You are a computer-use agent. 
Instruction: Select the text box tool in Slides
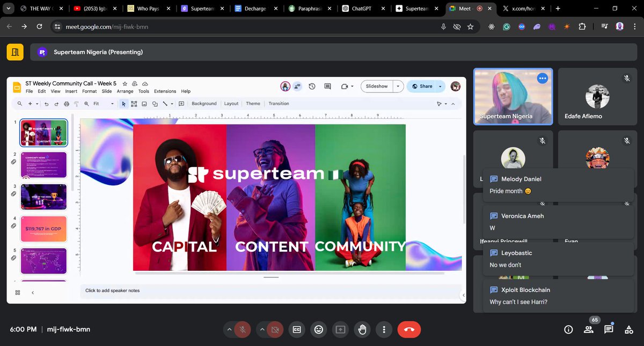click(134, 104)
